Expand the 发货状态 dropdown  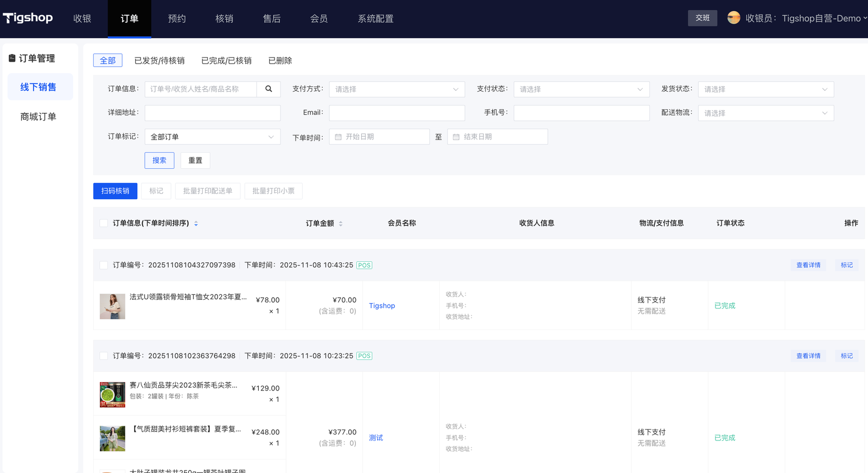pos(765,89)
